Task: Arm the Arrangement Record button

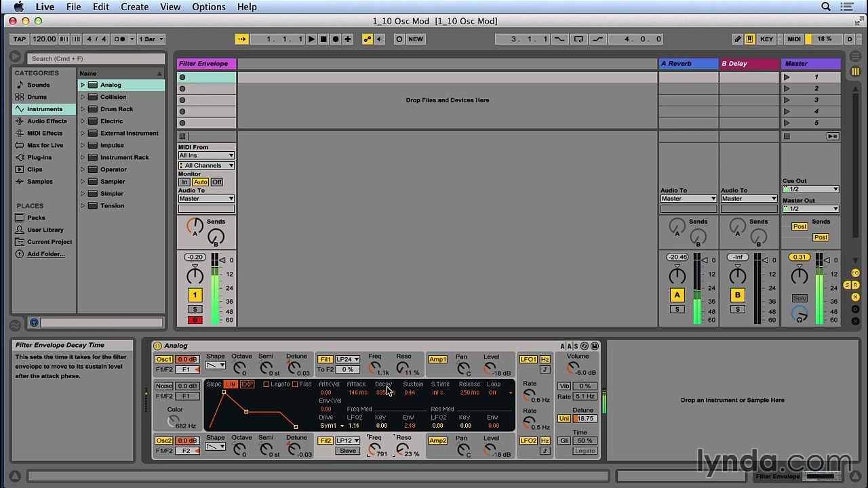Action: coord(336,39)
